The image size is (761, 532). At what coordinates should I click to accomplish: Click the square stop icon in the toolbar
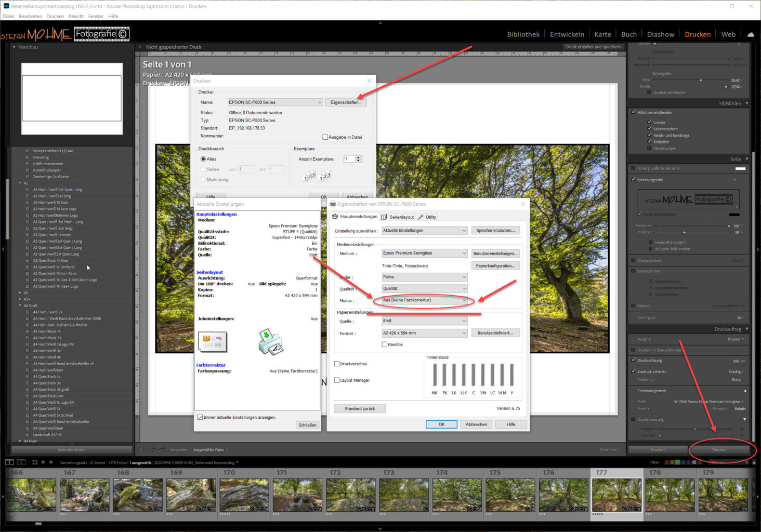141,449
